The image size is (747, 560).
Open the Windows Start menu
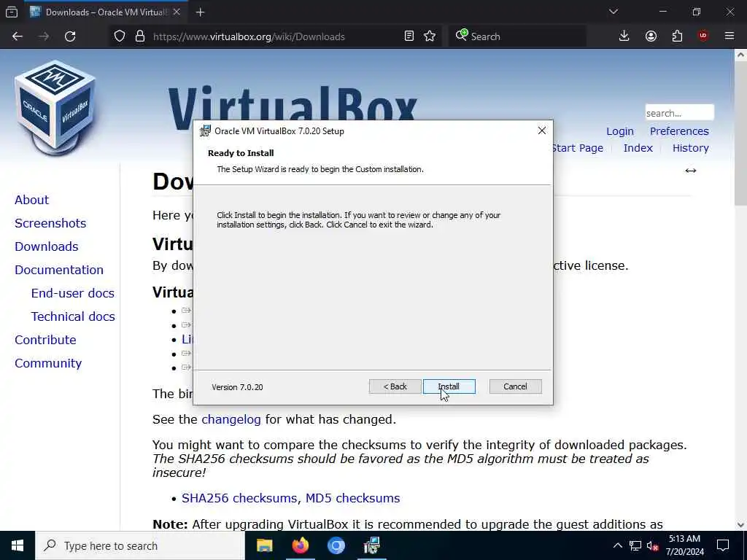18,545
